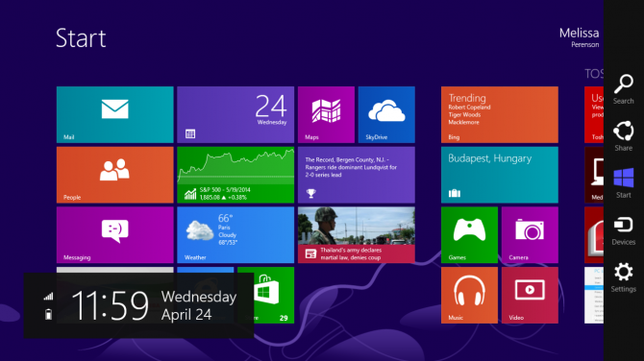This screenshot has height=361, width=644.
Task: Open the partially visible Toshiba red tile
Action: (594, 114)
